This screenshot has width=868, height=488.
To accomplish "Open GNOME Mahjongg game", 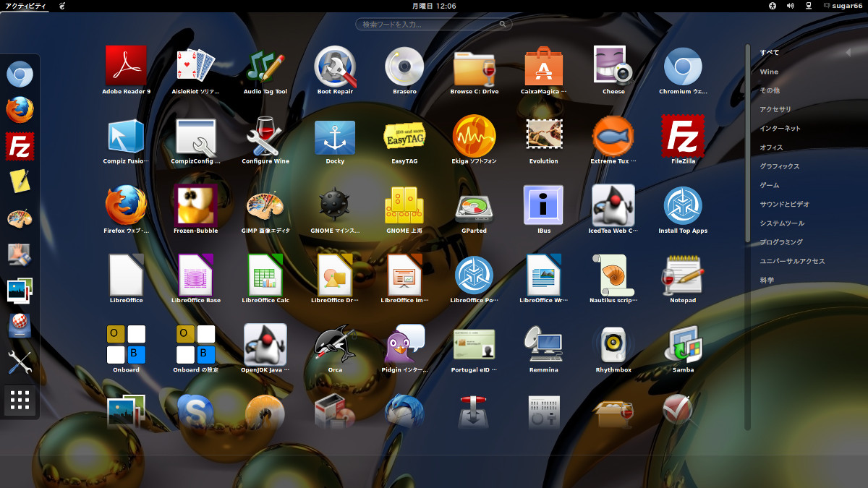I will [404, 205].
